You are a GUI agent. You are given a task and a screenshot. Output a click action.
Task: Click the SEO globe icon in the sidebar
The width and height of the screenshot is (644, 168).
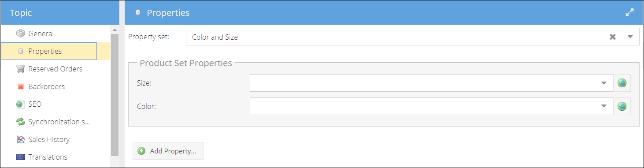click(x=20, y=104)
